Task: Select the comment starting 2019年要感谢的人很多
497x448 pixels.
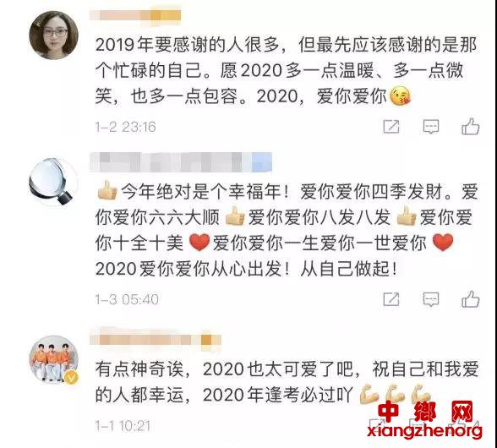Action: pyautogui.click(x=286, y=70)
